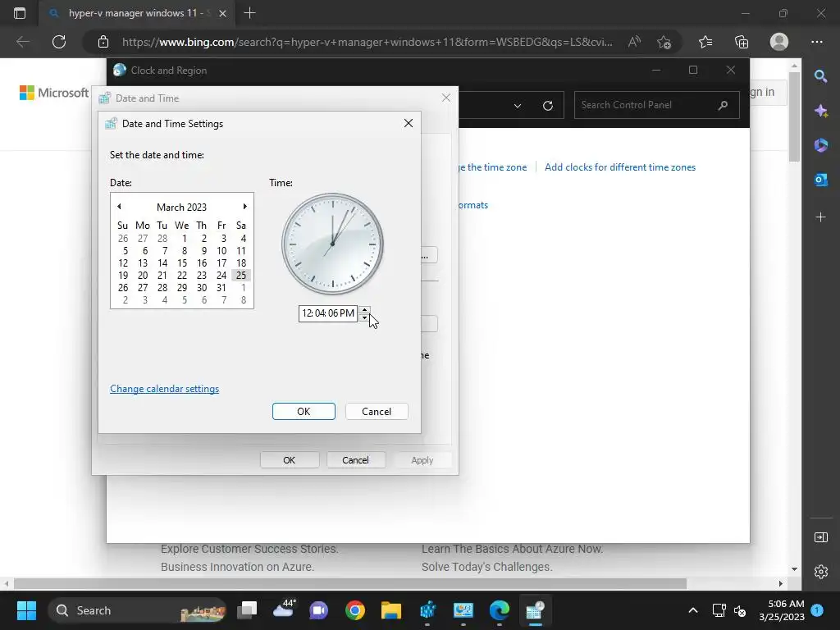Select March 25 in the calendar
Viewport: 840px width, 630px height.
click(241, 276)
